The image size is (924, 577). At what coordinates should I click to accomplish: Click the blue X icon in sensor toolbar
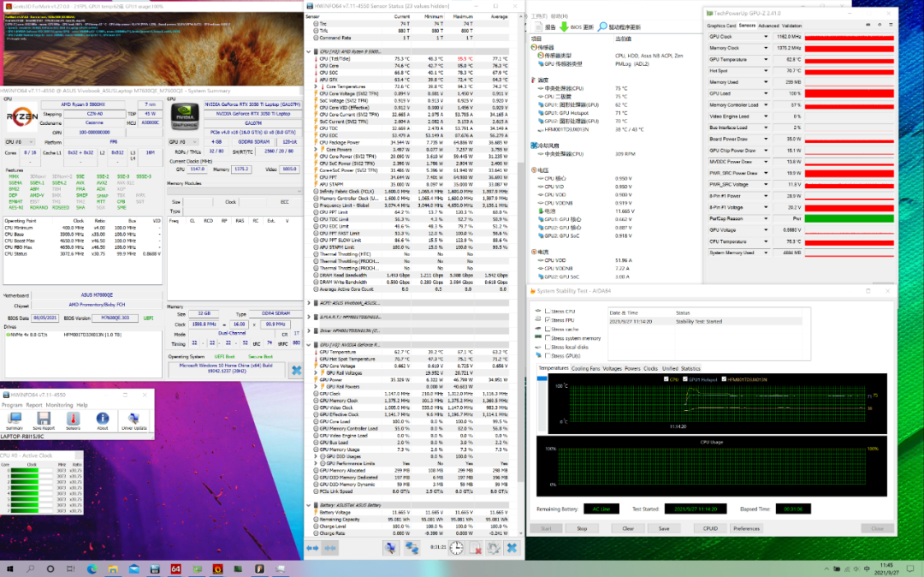(x=512, y=548)
